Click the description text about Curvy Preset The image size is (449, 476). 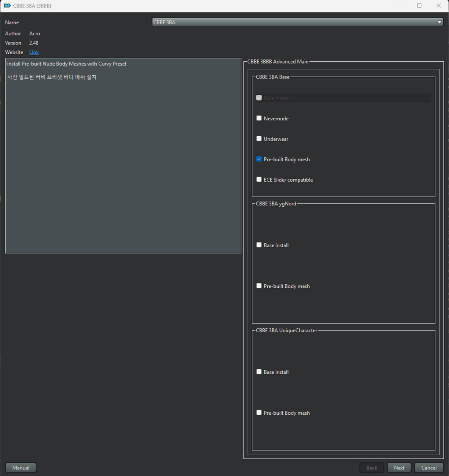67,64
